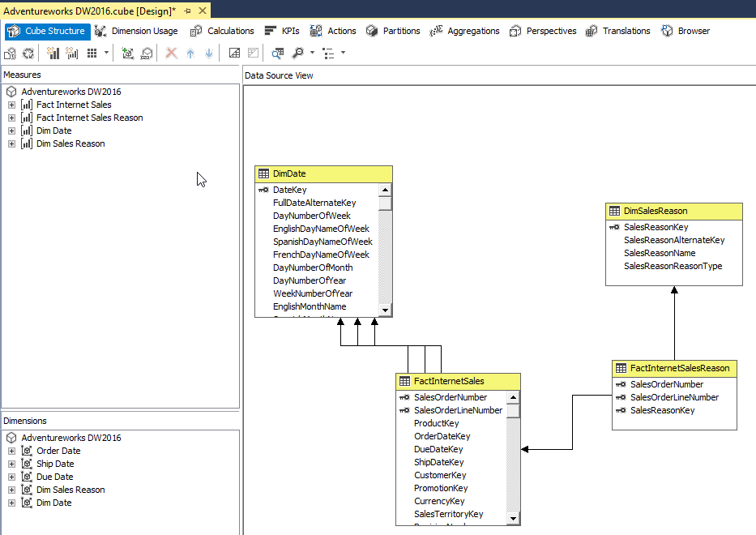756x535 pixels.
Task: Expand the Ship Date dimension
Action: pos(11,464)
